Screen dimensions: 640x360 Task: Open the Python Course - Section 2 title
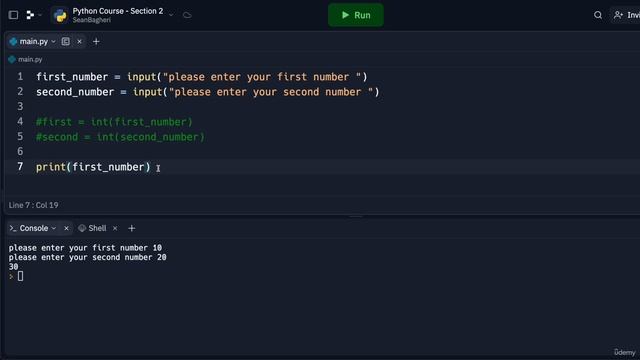click(x=118, y=11)
